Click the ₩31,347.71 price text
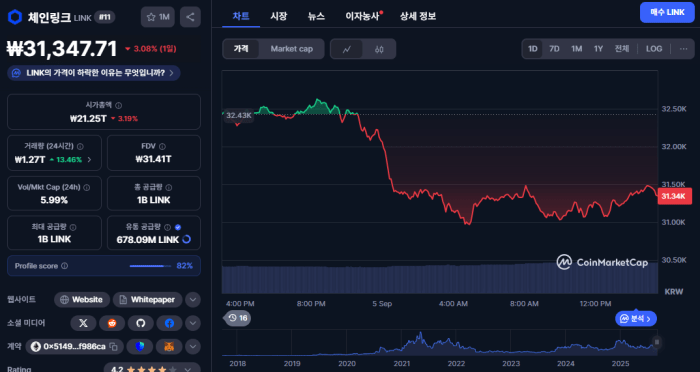The height and width of the screenshot is (372, 700). coord(62,49)
